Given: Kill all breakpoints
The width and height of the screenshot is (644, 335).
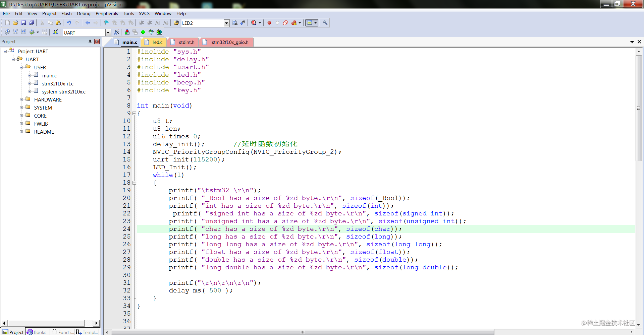Looking at the screenshot, I should 294,23.
